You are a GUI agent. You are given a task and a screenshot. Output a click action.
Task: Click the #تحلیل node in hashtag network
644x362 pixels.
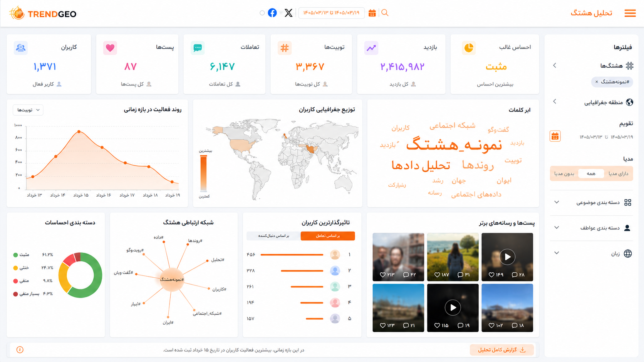pyautogui.click(x=207, y=260)
